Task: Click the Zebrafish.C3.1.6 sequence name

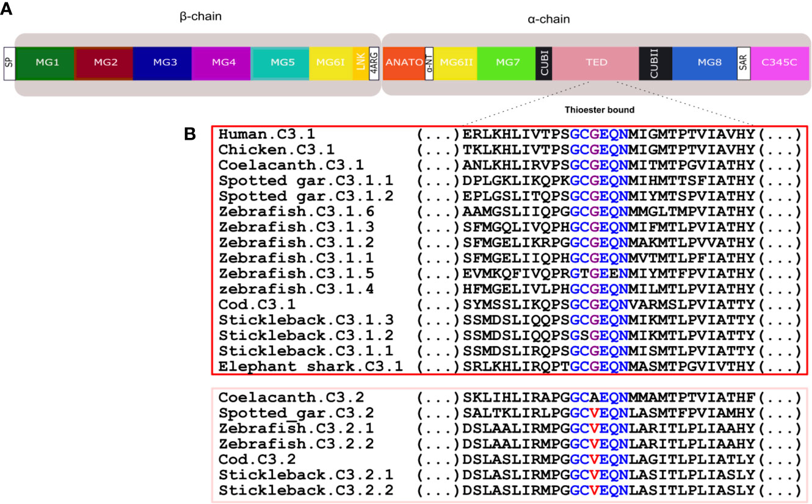Action: point(296,211)
